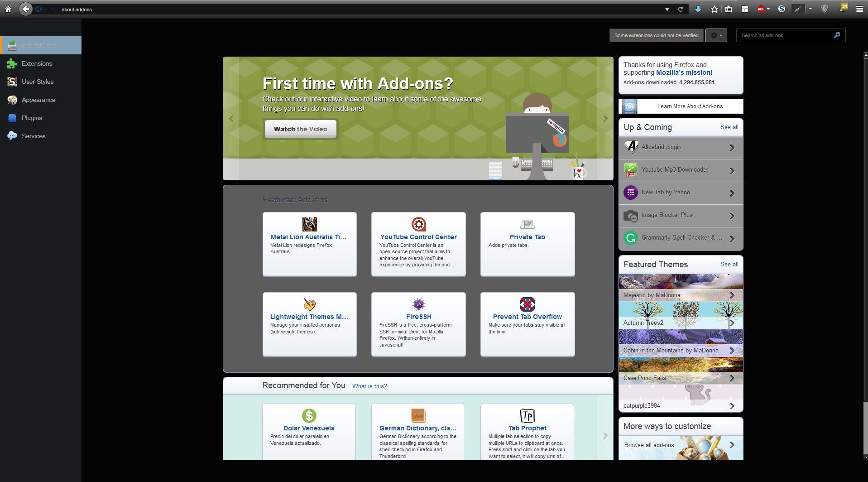Reload the page with the refresh icon

click(681, 9)
